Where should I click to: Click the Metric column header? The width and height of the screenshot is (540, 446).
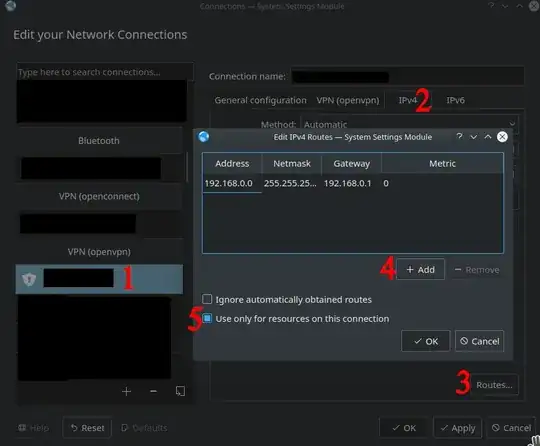tap(442, 163)
